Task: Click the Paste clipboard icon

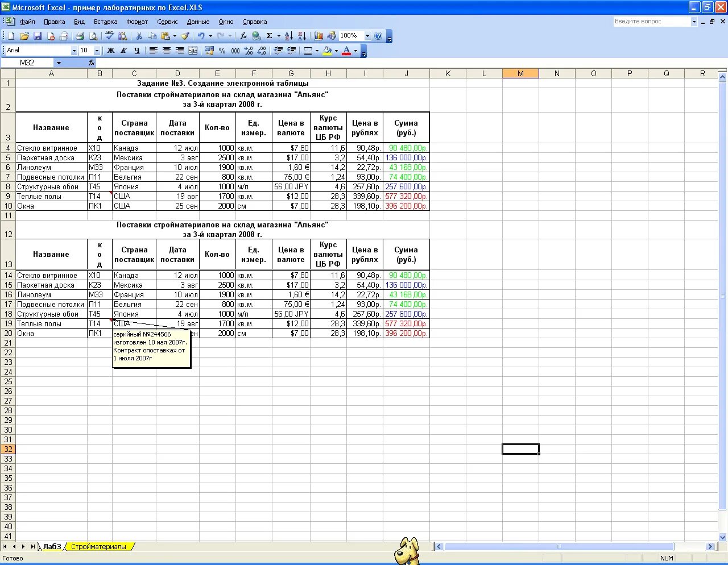Action: tap(165, 36)
